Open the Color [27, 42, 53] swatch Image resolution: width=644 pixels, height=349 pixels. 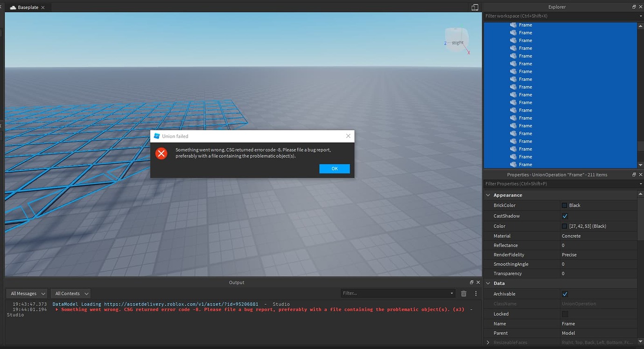[x=564, y=226]
